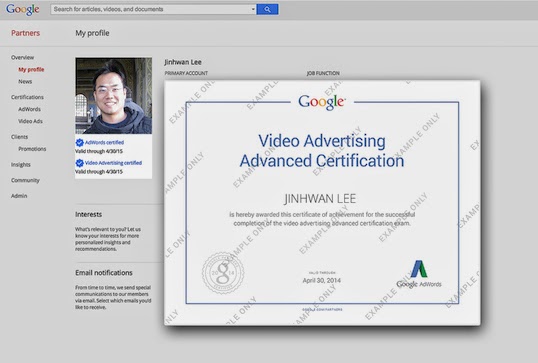Open the Video Advertising certified link
538x363 pixels.
[x=113, y=163]
